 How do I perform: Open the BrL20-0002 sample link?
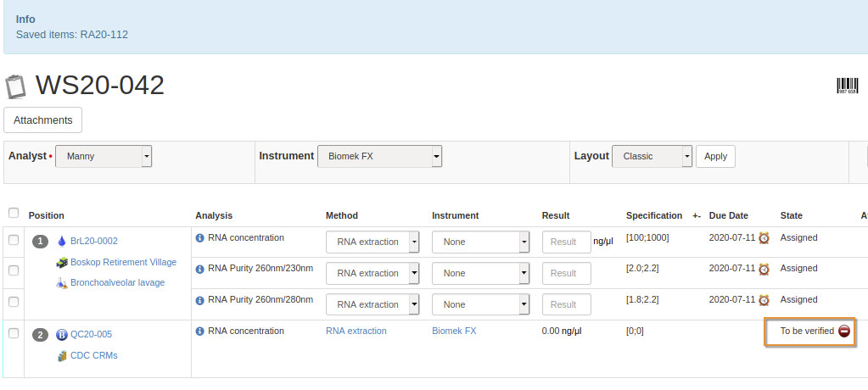coord(93,242)
